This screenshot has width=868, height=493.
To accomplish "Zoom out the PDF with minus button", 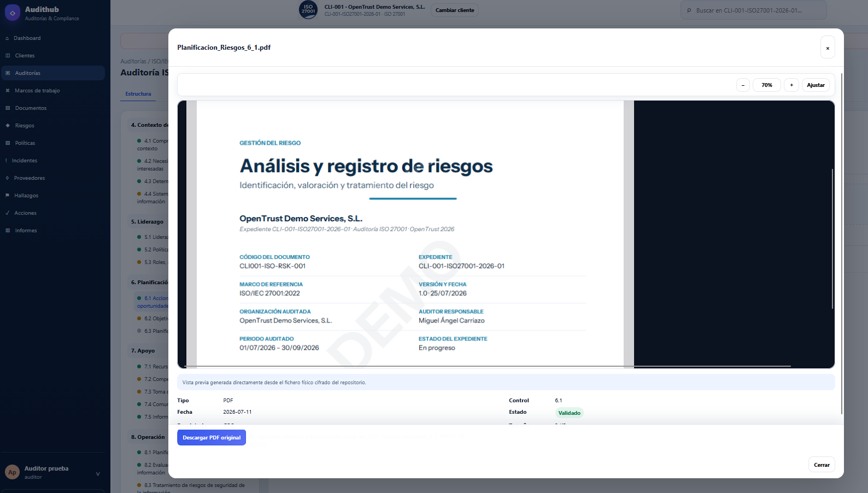I will (x=743, y=85).
